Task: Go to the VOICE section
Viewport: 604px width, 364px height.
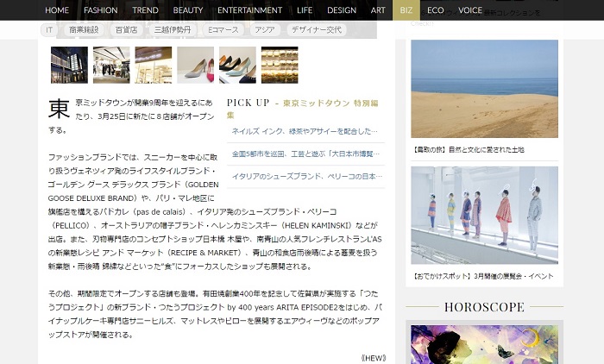Action: (470, 10)
